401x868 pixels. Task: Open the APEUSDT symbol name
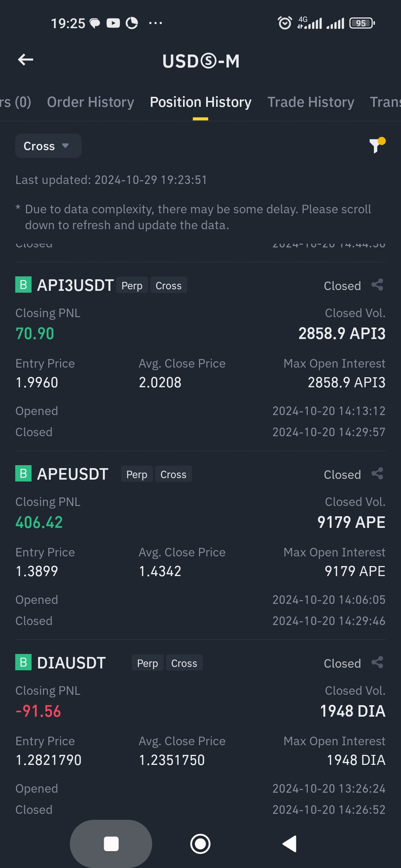(x=73, y=474)
